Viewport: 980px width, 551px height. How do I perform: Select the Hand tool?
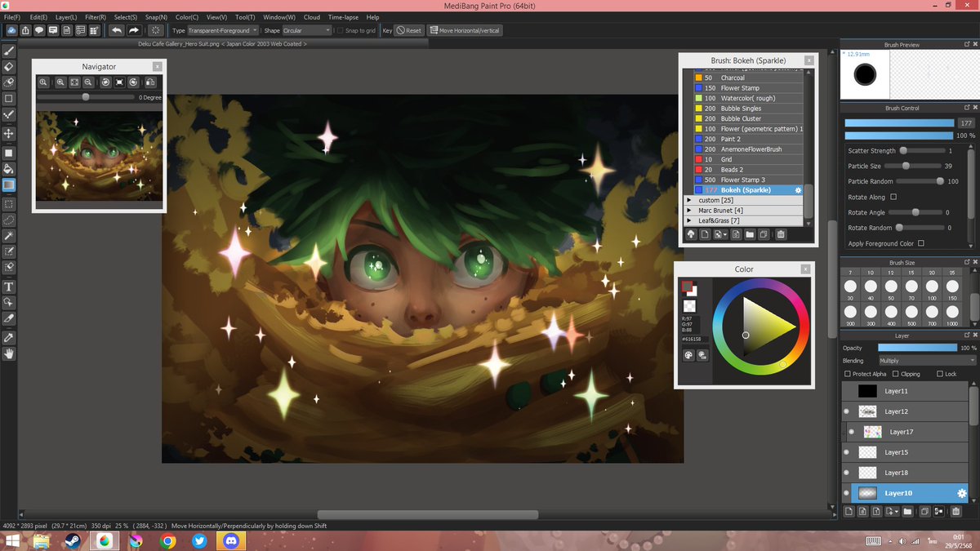pos(9,353)
